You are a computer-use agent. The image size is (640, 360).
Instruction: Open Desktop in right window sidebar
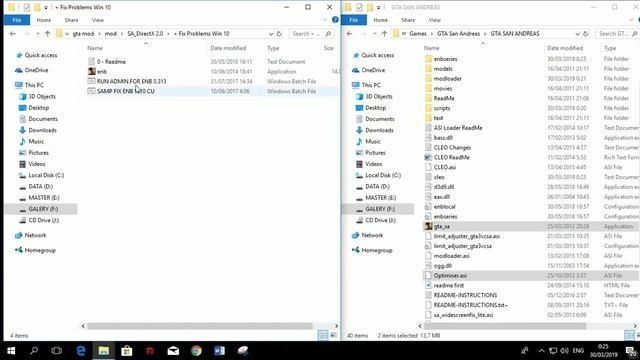click(375, 108)
